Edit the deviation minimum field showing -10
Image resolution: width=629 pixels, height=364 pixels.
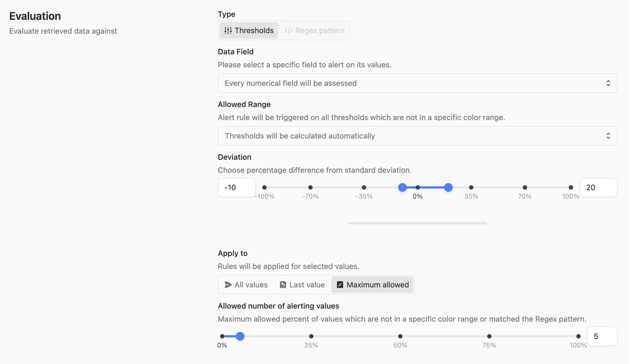tap(237, 187)
